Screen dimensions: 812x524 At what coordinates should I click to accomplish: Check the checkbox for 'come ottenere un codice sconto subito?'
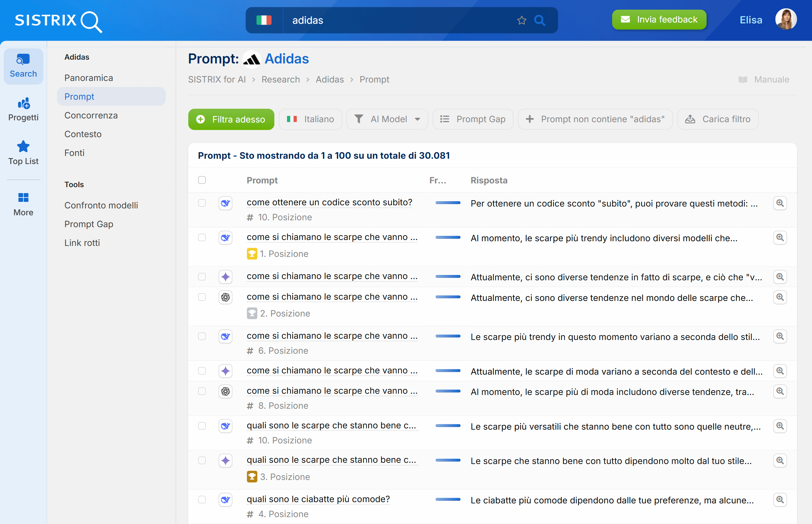202,202
